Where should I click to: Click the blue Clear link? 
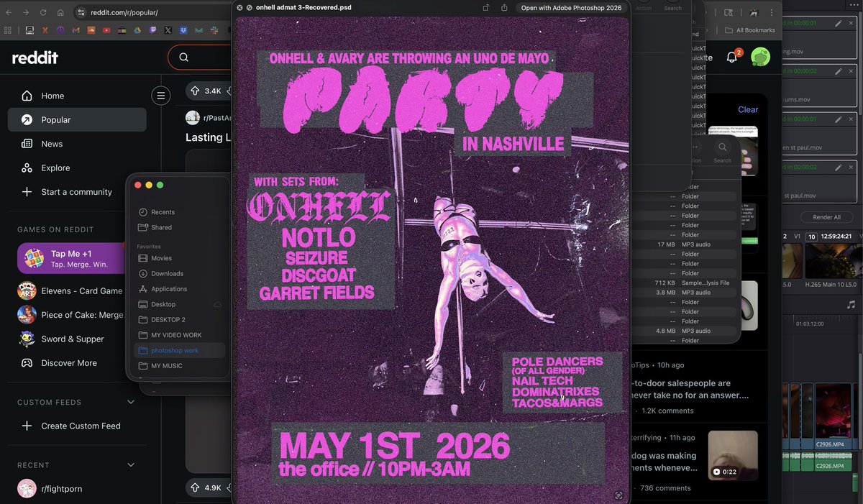pyautogui.click(x=748, y=109)
